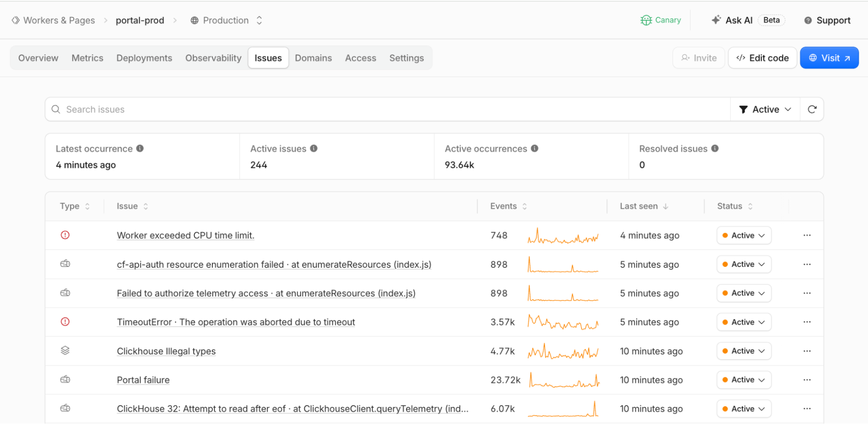Click the Canary globe icon
Screen dimensions: 868x424
646,20
